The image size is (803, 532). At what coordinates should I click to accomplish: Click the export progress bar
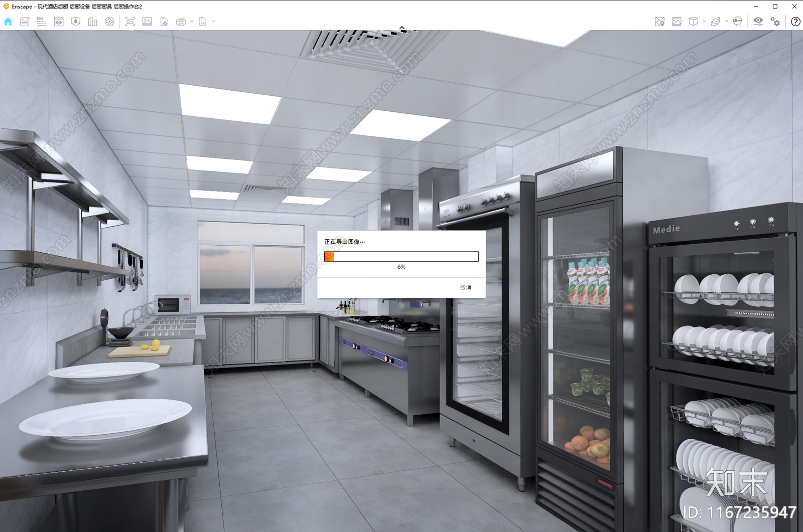point(401,257)
